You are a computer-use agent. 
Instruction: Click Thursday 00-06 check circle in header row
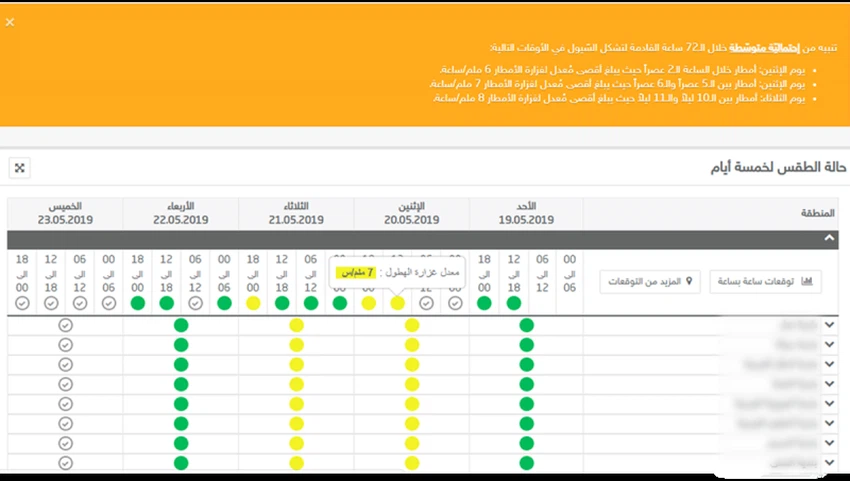pos(108,303)
